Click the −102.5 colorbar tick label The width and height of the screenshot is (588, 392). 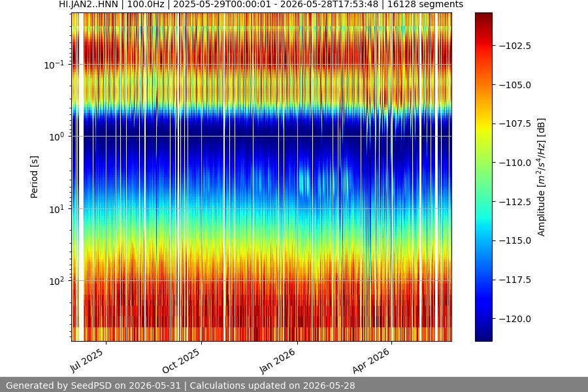tap(515, 46)
